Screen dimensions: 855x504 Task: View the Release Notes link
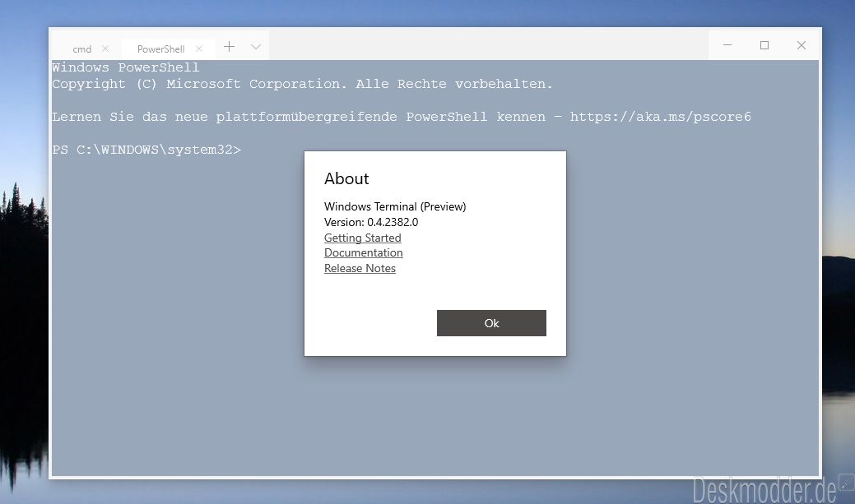click(x=360, y=268)
